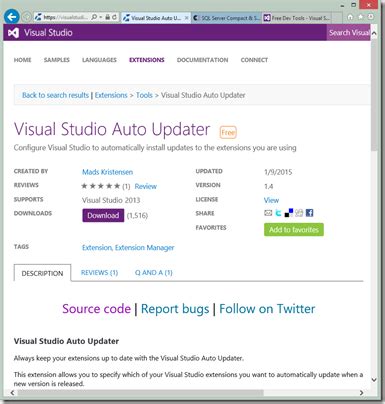The image size is (385, 404).
Task: Share on Delicious icon
Action: tap(289, 213)
